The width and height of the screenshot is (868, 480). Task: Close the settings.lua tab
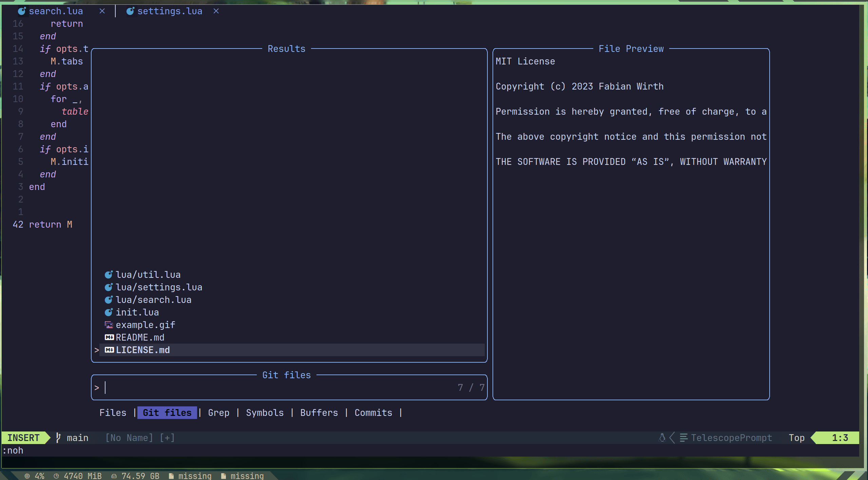[216, 11]
